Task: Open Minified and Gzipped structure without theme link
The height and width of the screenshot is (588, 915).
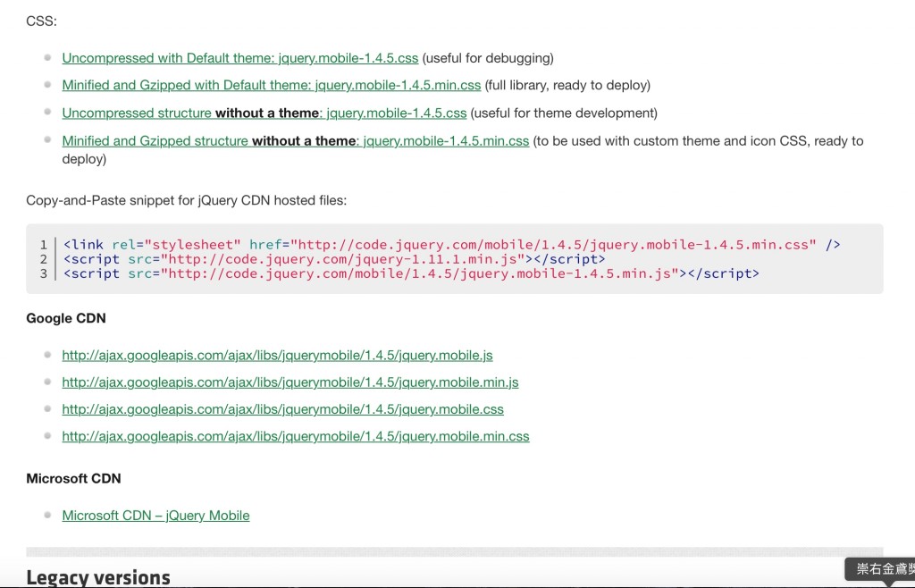Action: coord(295,141)
